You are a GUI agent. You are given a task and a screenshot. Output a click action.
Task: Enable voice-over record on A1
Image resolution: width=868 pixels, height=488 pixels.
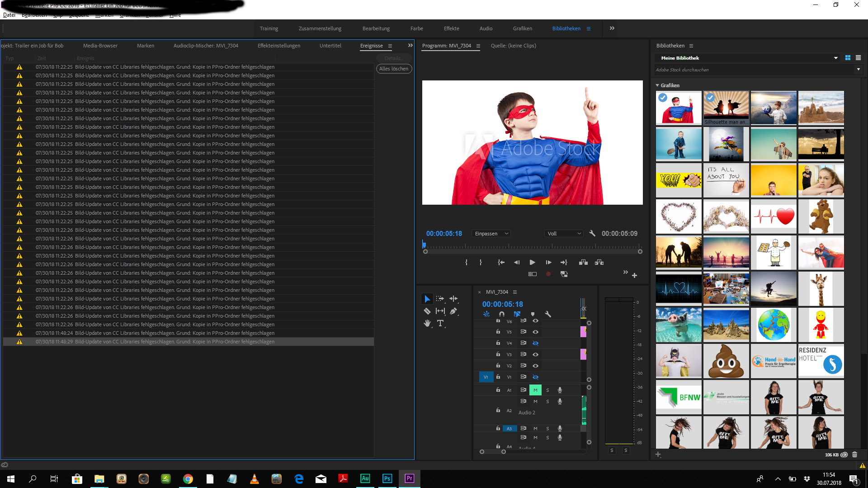(x=560, y=390)
